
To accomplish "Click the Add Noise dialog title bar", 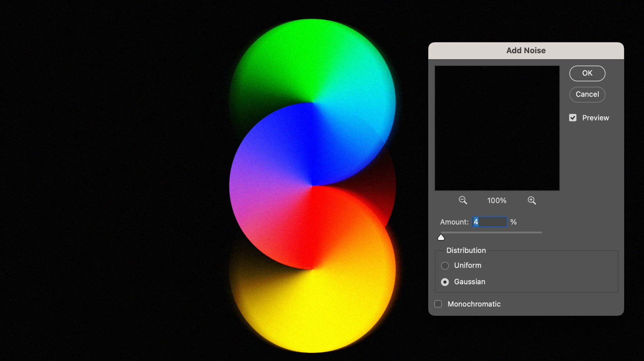I will click(526, 51).
